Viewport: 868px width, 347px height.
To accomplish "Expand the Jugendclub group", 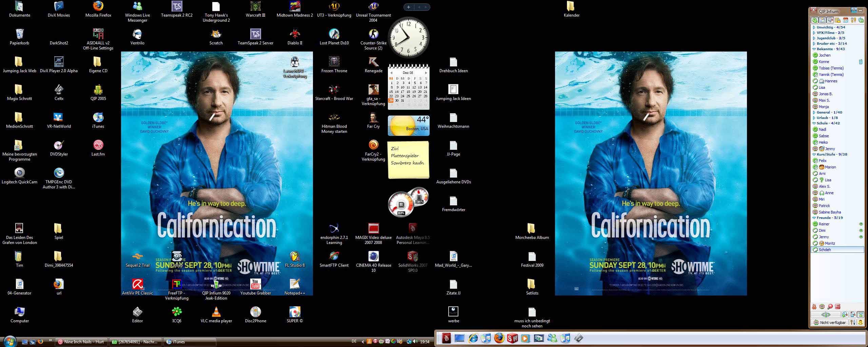I will 814,38.
